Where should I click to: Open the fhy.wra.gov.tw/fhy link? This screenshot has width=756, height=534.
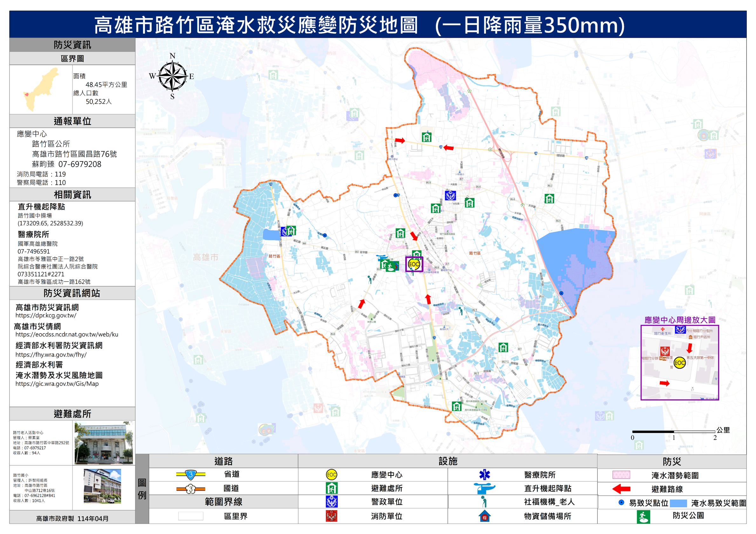[x=51, y=355]
